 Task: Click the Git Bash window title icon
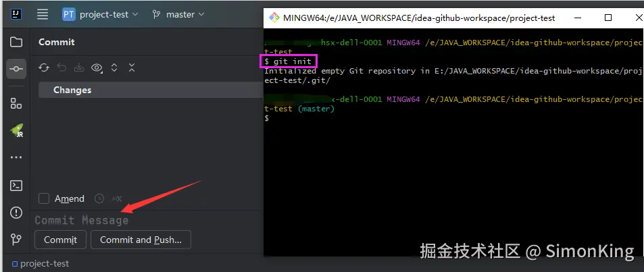[274, 18]
